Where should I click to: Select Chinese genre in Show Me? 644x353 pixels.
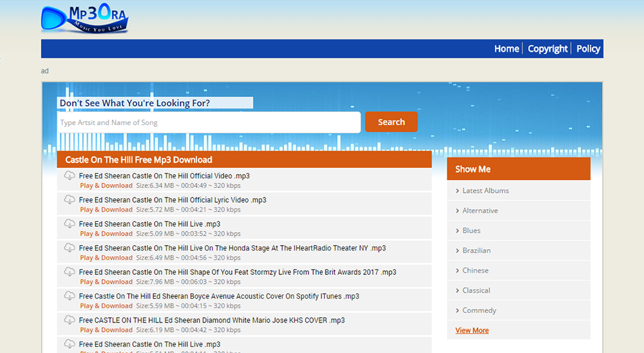(x=476, y=270)
